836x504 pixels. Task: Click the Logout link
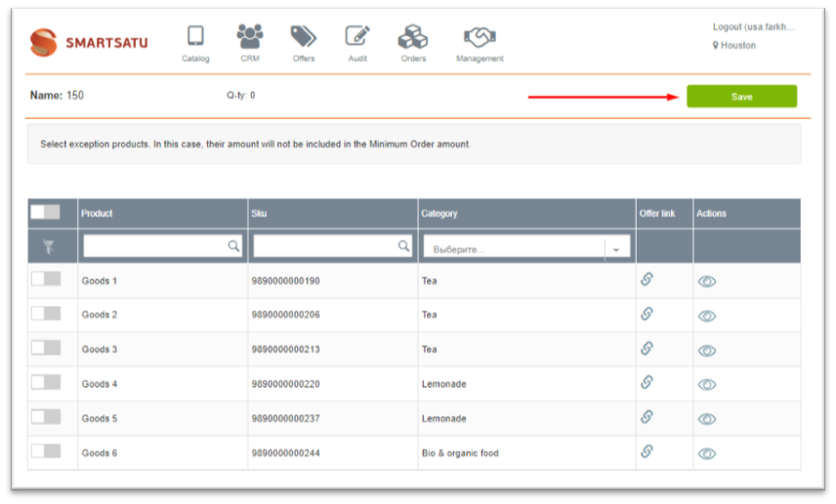click(753, 27)
